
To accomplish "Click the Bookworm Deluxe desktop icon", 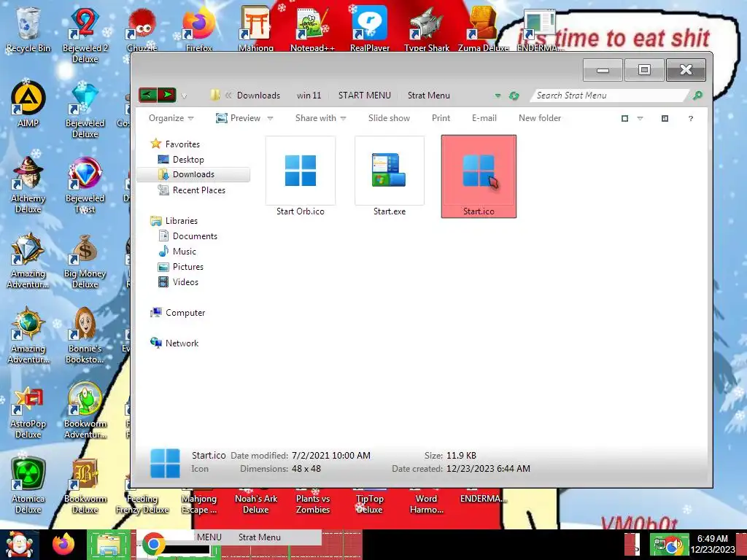I will click(85, 486).
